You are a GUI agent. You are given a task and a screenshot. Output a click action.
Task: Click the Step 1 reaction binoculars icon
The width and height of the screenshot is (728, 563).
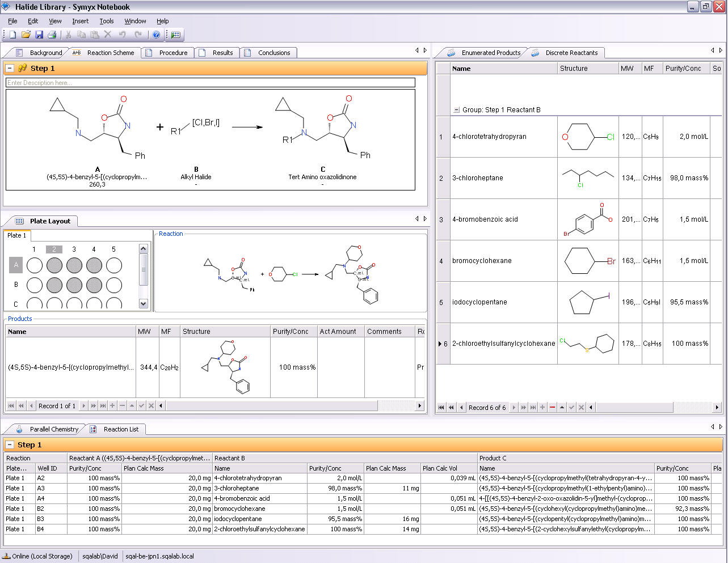tap(22, 68)
